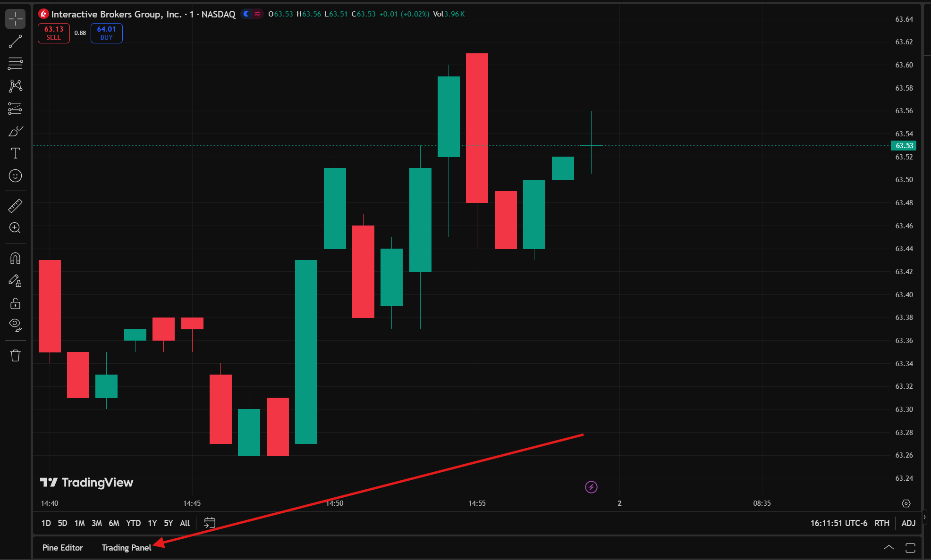Click the wavy-lines status icon beside the title
Image resolution: width=931 pixels, height=560 pixels.
coord(257,14)
